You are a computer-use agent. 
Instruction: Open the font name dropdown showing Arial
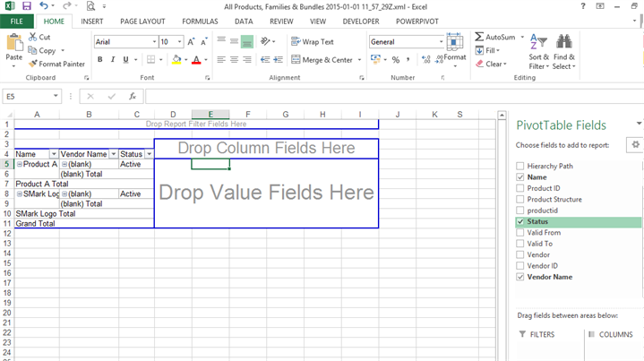pyautogui.click(x=154, y=42)
